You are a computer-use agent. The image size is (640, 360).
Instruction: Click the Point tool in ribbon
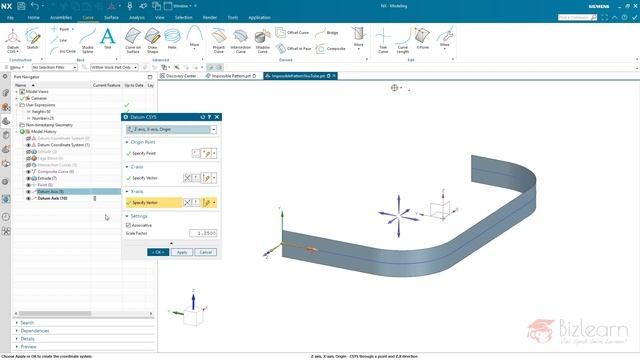click(60, 29)
